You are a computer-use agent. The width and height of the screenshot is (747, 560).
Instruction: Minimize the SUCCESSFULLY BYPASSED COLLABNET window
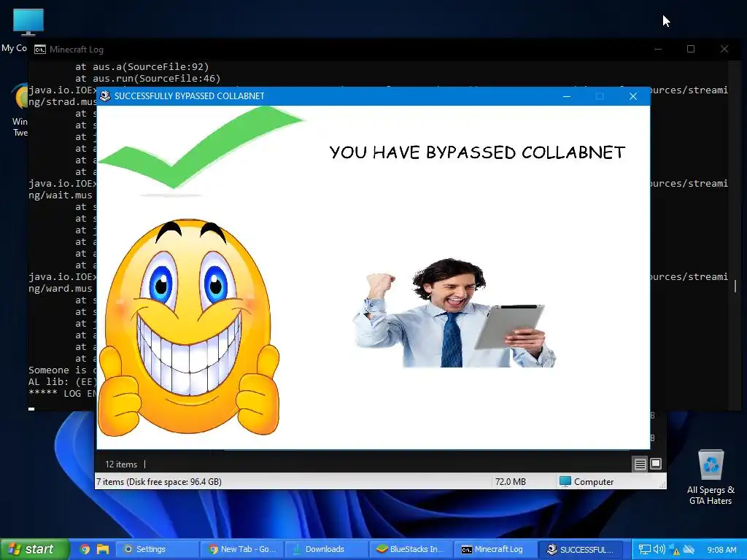pyautogui.click(x=567, y=96)
